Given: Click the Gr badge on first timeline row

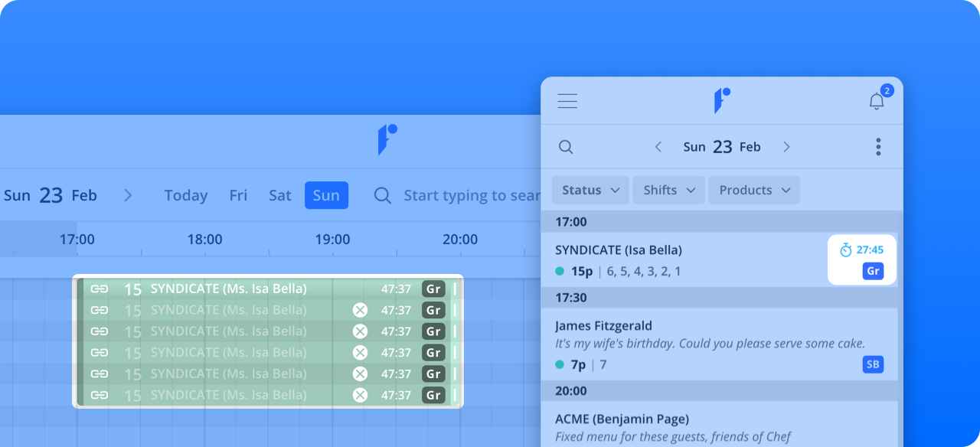Looking at the screenshot, I should 433,289.
